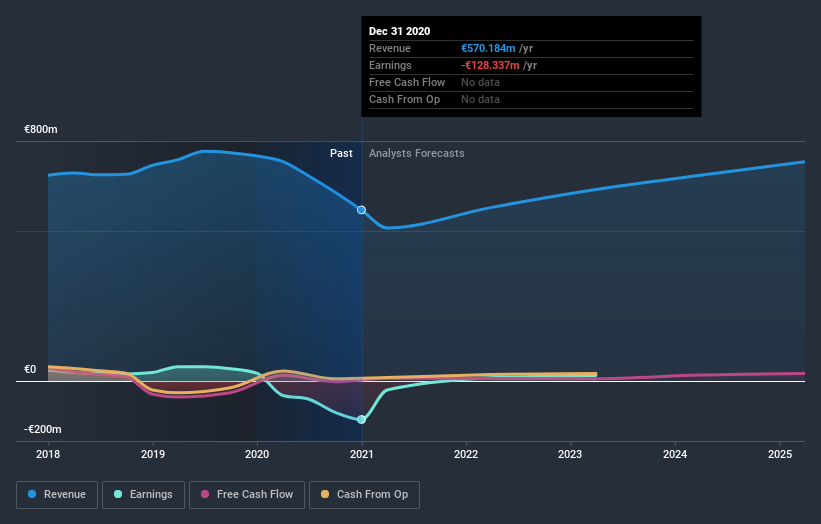Screen dimensions: 821x524
Task: Click the 2025 x-axis label
Action: (x=780, y=454)
